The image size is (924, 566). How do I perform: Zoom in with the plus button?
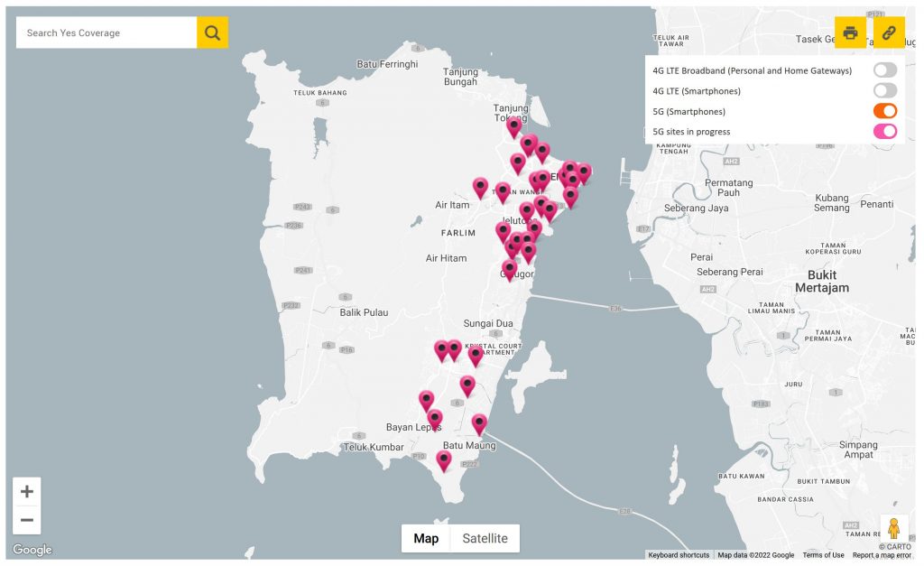[x=26, y=492]
